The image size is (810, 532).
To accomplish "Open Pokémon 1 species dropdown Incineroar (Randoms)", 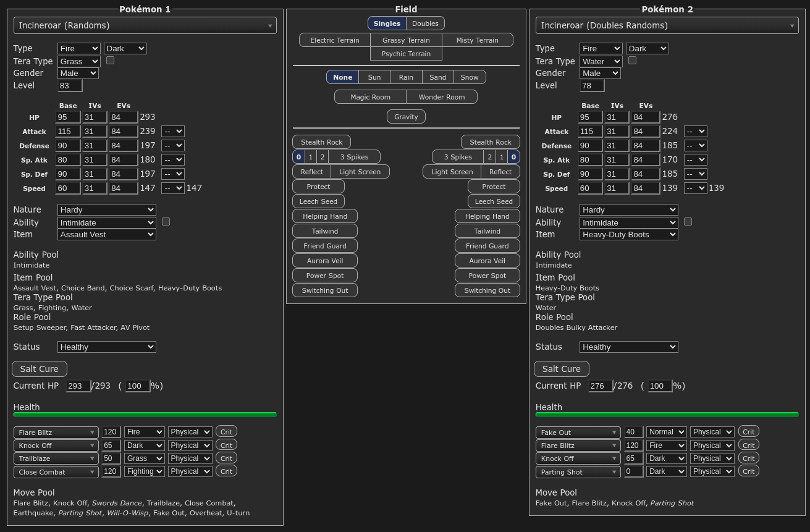I will (x=145, y=25).
